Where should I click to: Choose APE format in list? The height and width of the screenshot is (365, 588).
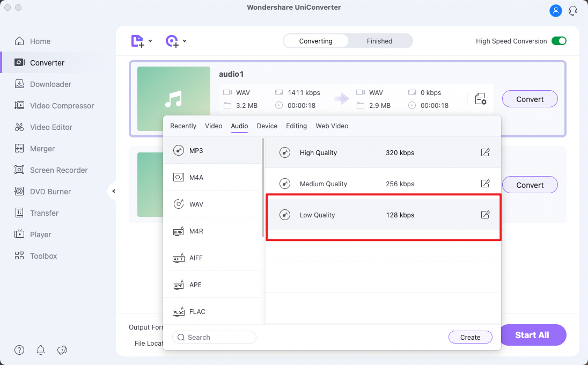click(x=212, y=284)
